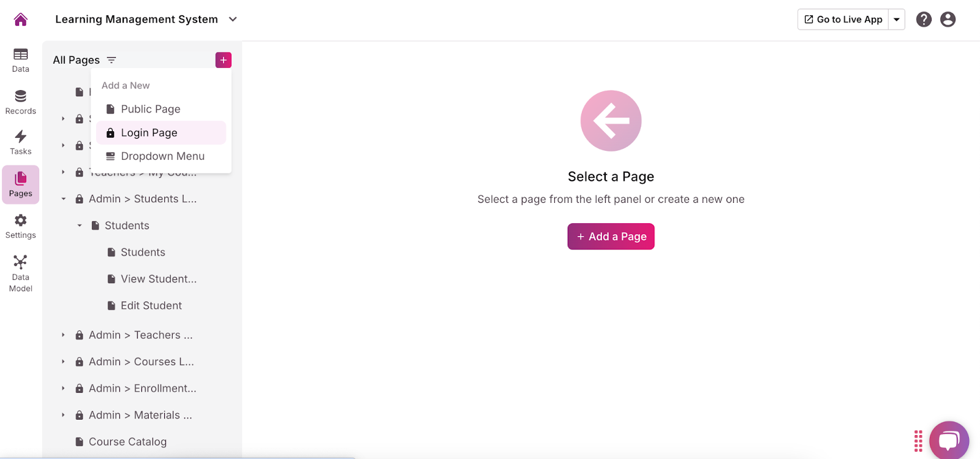This screenshot has height=459, width=980.
Task: Open the Data section in sidebar
Action: click(x=21, y=60)
